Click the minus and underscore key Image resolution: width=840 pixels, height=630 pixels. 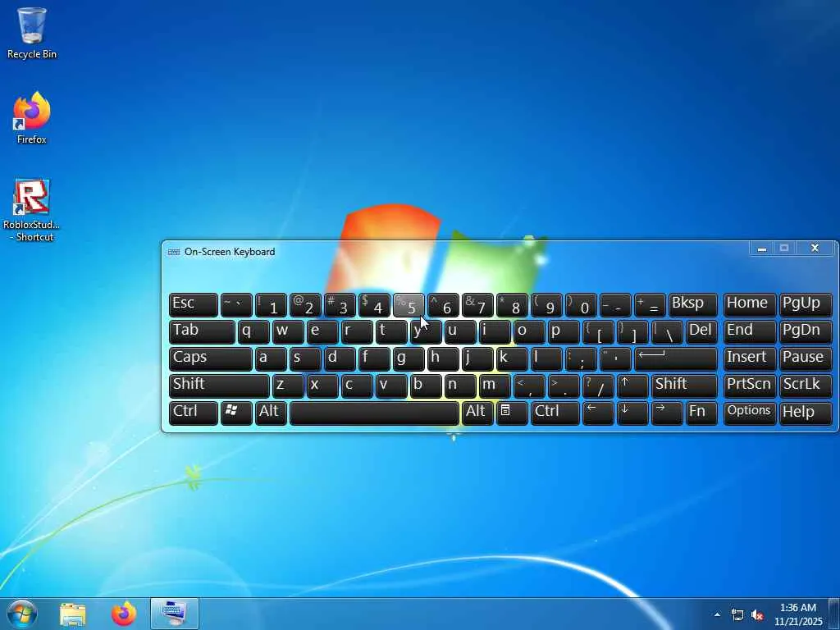click(615, 304)
